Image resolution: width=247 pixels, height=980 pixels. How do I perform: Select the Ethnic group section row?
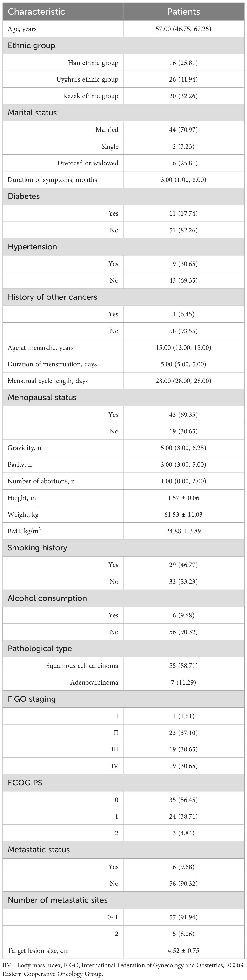[32, 46]
